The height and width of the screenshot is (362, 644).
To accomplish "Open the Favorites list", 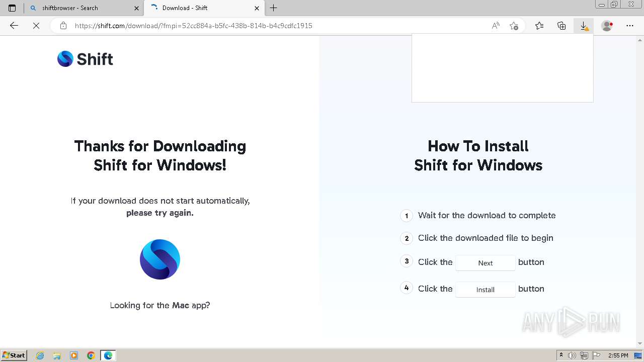I will (539, 26).
